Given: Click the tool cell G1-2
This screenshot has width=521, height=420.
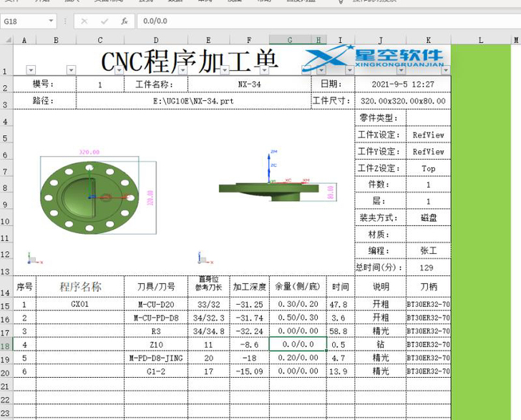Looking at the screenshot, I should 156,371.
